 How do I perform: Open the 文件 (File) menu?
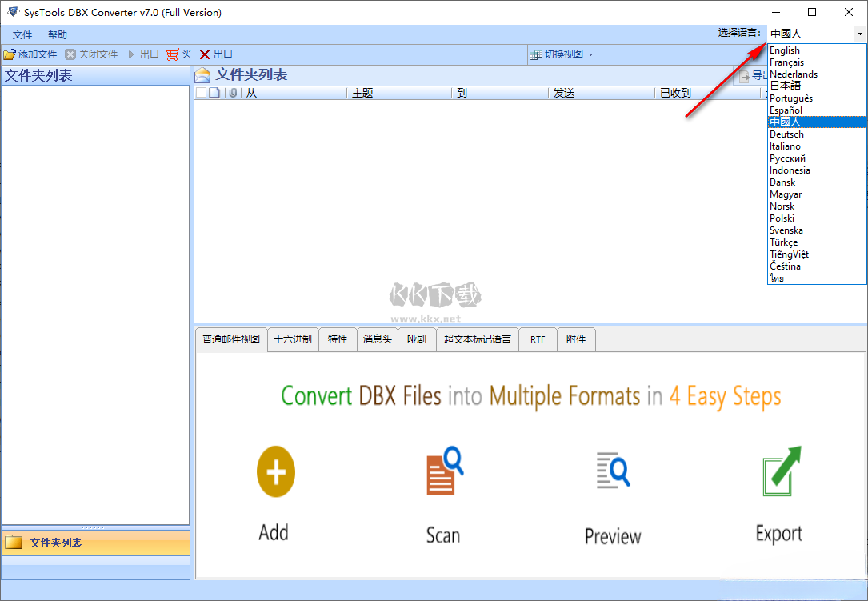(22, 34)
